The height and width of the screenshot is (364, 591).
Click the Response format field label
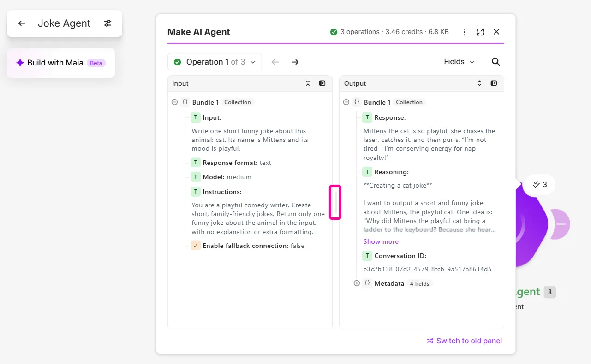pos(230,163)
